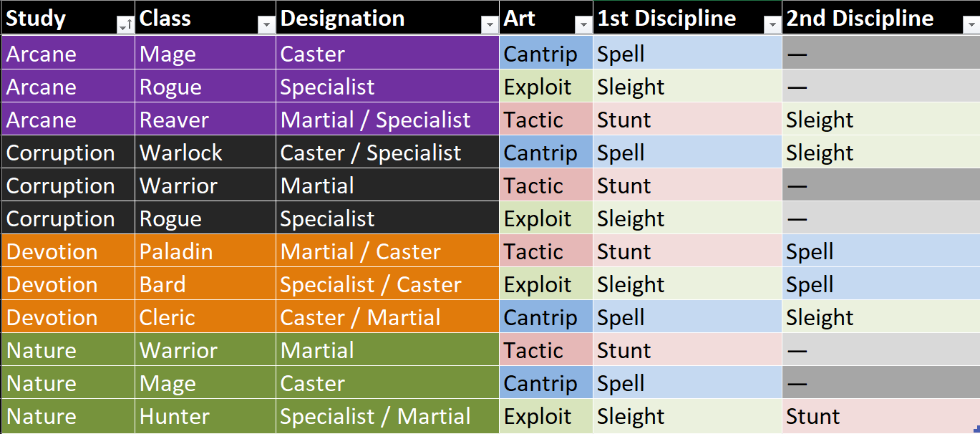Open the Designation column filter dropdown
The image size is (980, 434).
490,25
